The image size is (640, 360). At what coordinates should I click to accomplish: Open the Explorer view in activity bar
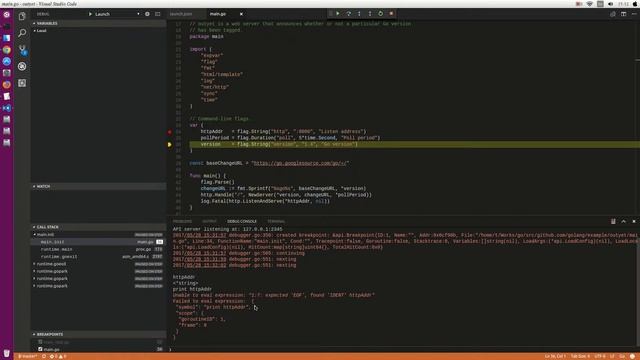[x=22, y=16]
